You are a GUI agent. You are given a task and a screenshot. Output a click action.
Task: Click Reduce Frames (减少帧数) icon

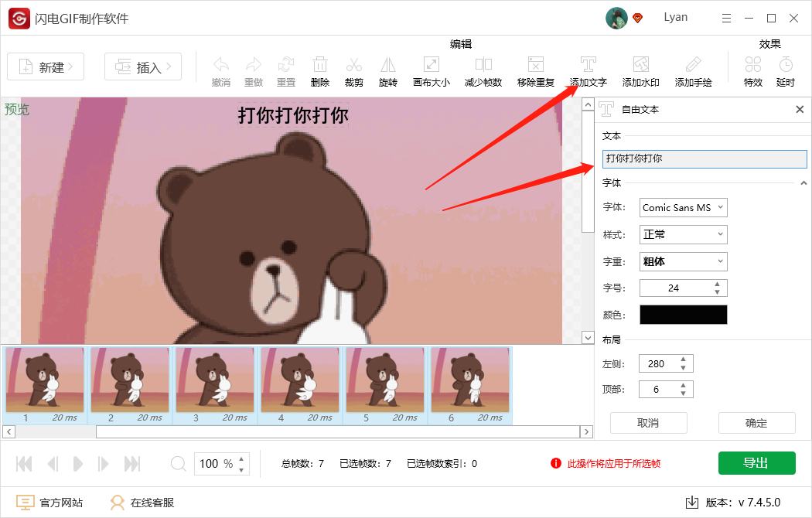483,65
